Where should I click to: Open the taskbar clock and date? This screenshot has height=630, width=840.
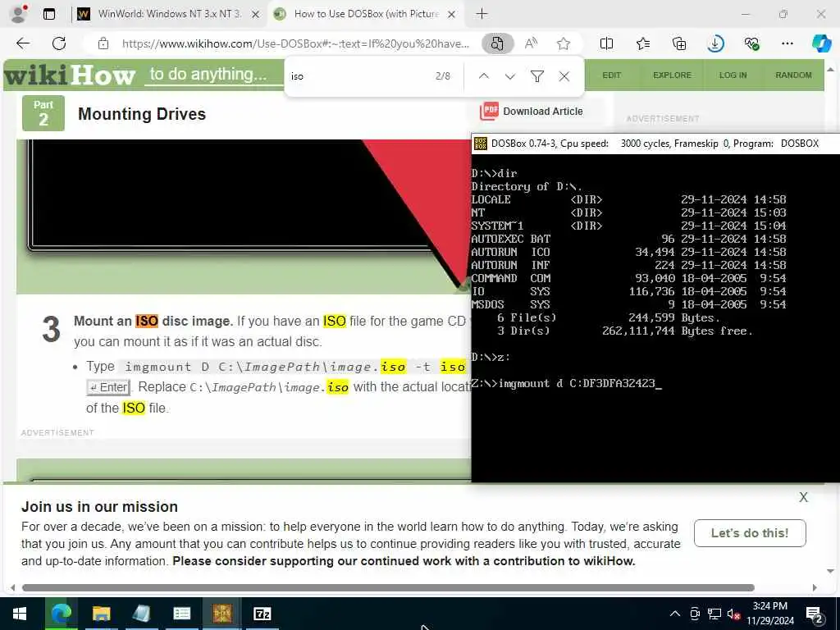coord(769,614)
